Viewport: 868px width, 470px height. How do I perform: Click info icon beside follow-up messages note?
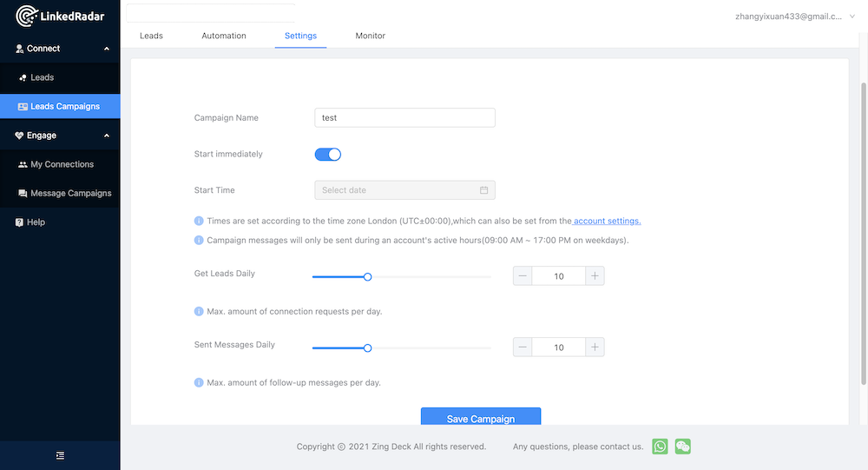click(x=199, y=382)
